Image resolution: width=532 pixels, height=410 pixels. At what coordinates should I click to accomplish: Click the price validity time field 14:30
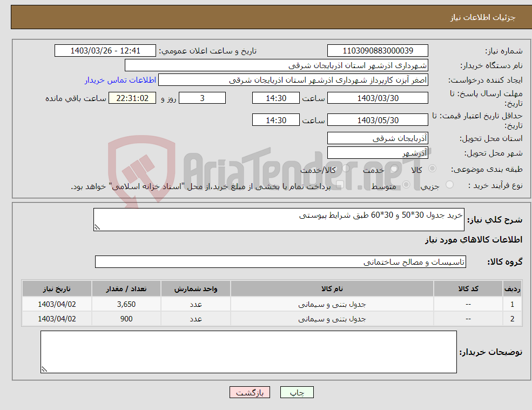click(276, 120)
